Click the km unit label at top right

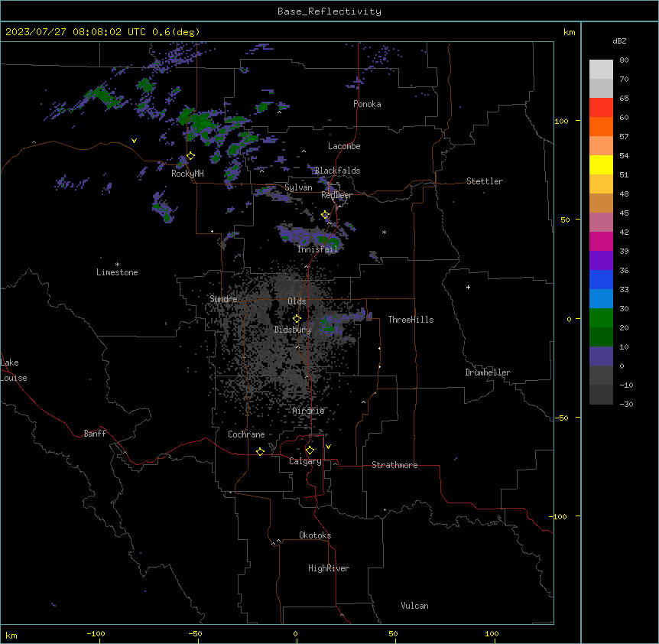(569, 32)
